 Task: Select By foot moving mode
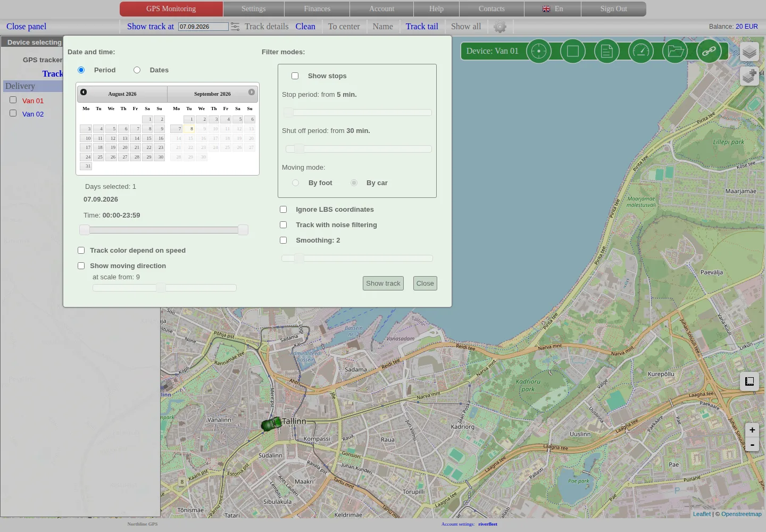click(x=296, y=182)
